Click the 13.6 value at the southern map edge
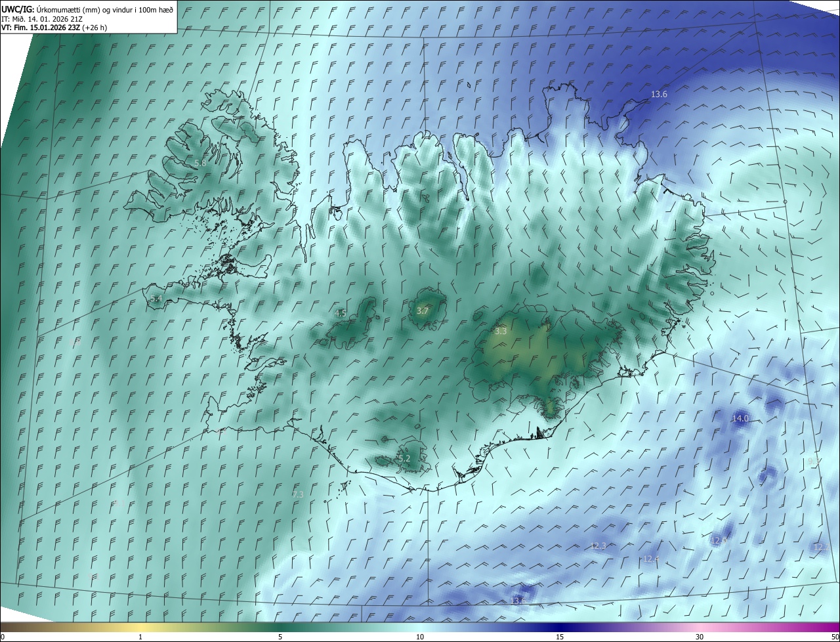The image size is (840, 642). pyautogui.click(x=518, y=601)
